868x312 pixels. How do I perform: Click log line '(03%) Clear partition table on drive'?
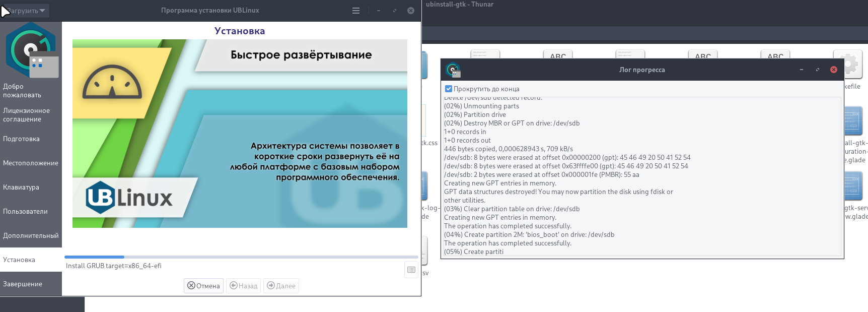[512, 209]
